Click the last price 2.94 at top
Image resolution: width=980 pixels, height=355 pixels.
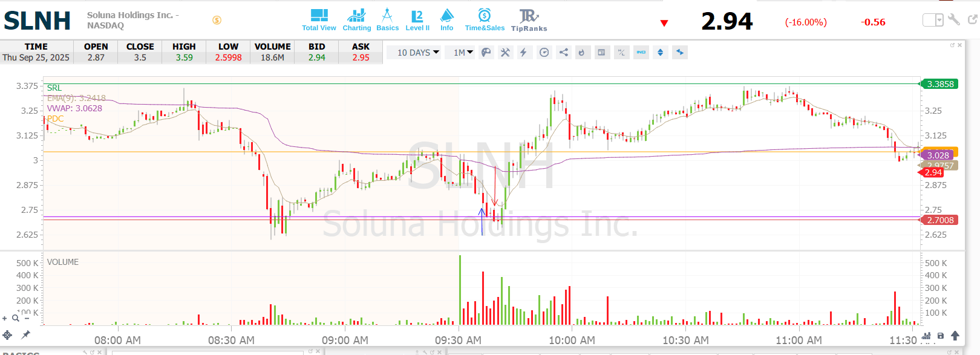click(x=727, y=22)
